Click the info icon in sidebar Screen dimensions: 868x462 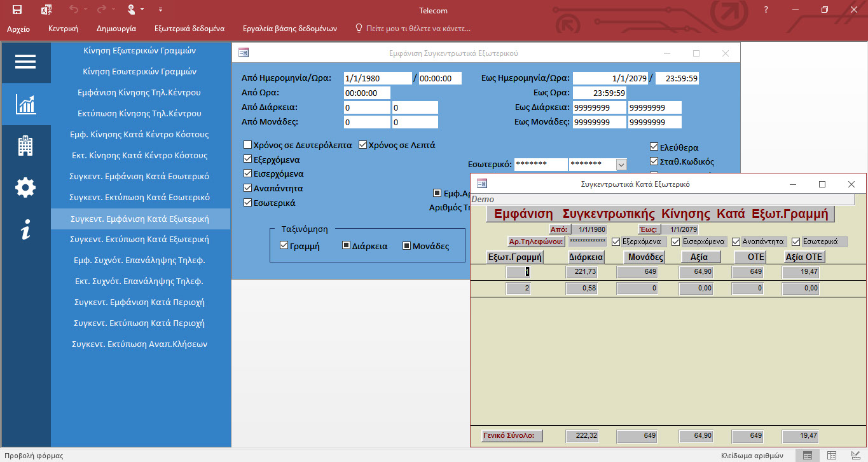pyautogui.click(x=25, y=230)
